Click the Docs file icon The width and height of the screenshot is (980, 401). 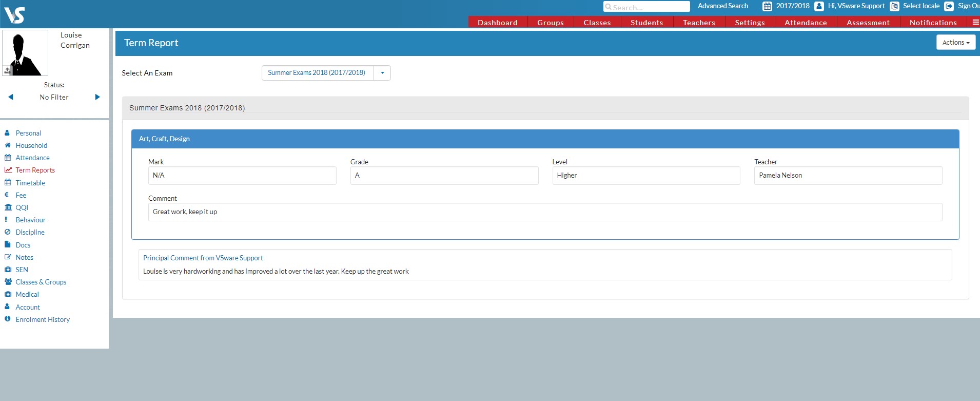point(7,244)
